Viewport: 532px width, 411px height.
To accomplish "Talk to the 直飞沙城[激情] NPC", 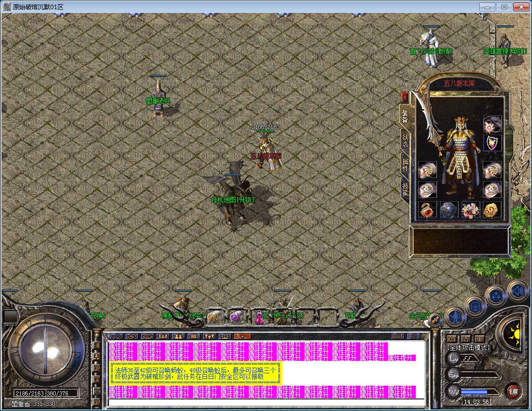I will (x=430, y=48).
